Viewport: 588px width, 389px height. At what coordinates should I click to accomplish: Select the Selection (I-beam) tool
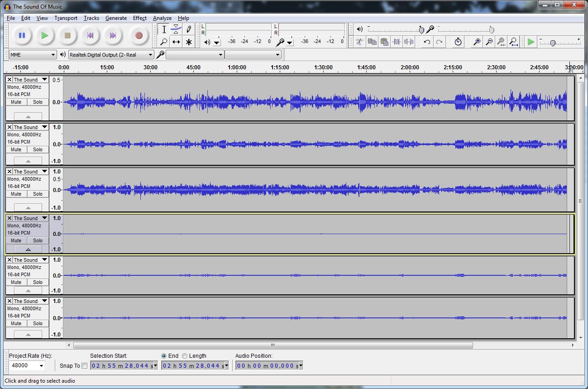pyautogui.click(x=164, y=29)
